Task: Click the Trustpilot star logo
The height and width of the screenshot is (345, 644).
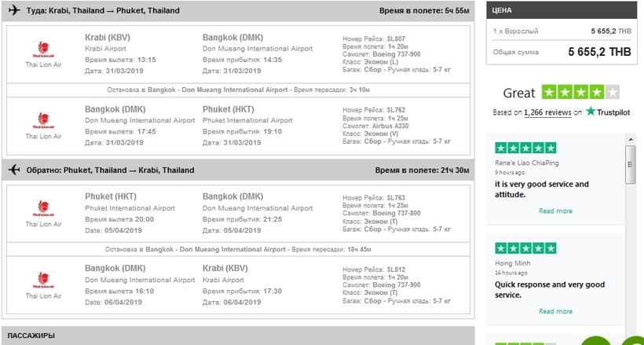Action: [x=591, y=111]
